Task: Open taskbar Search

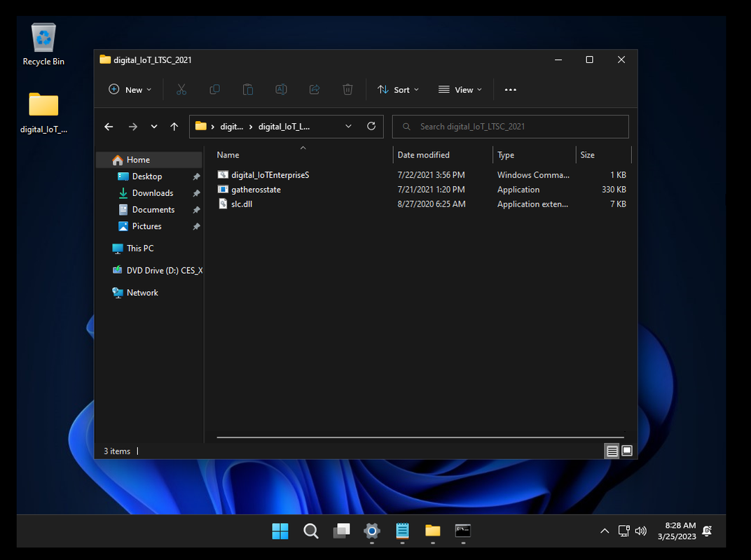Action: click(311, 531)
